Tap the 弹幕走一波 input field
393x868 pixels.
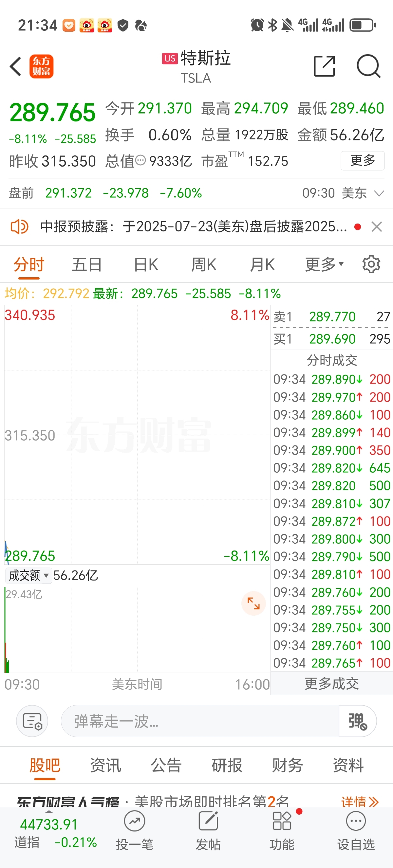(x=199, y=721)
